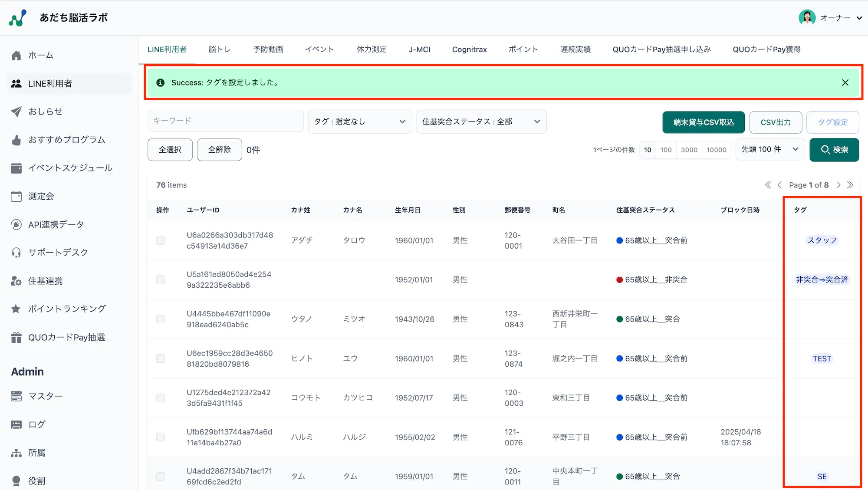Image resolution: width=868 pixels, height=490 pixels.
Task: Open おすすめプログラム via thumbs-up icon
Action: [x=16, y=140]
